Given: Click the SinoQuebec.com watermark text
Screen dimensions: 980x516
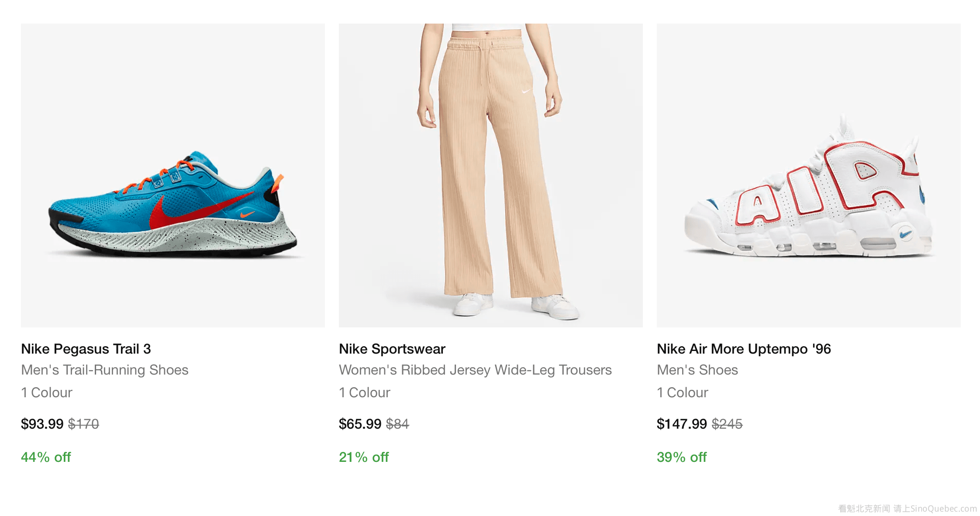Looking at the screenshot, I should [x=943, y=509].
